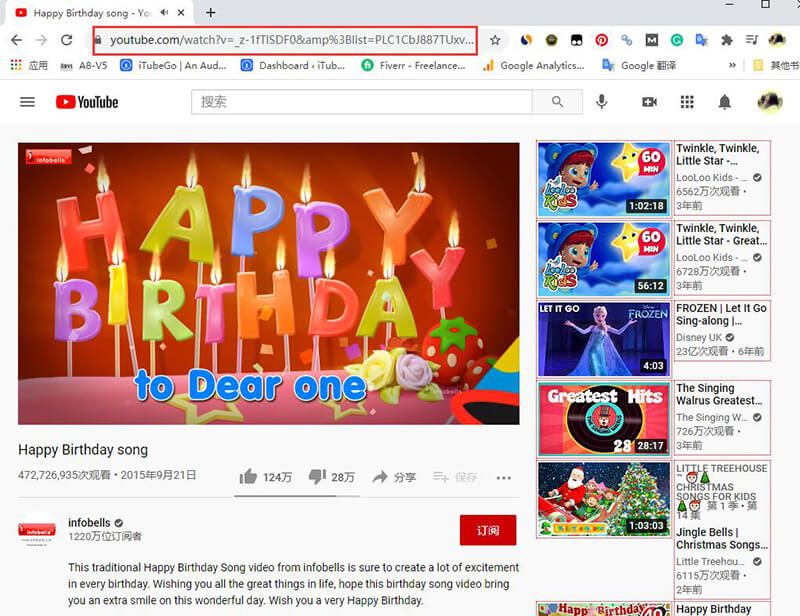The image size is (800, 616).
Task: Click the search magnifier button
Action: [x=557, y=102]
